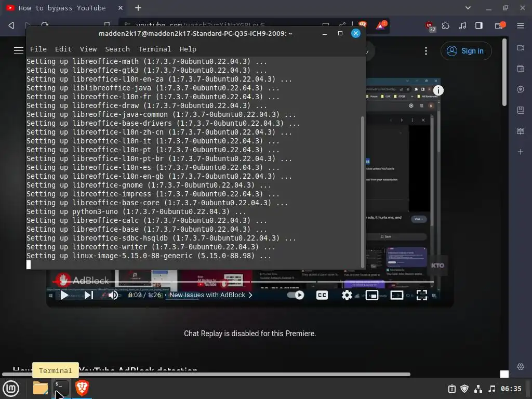This screenshot has height=399, width=532.
Task: Click the 'Setting up libreoffice-calc' line
Action: [x=147, y=220]
